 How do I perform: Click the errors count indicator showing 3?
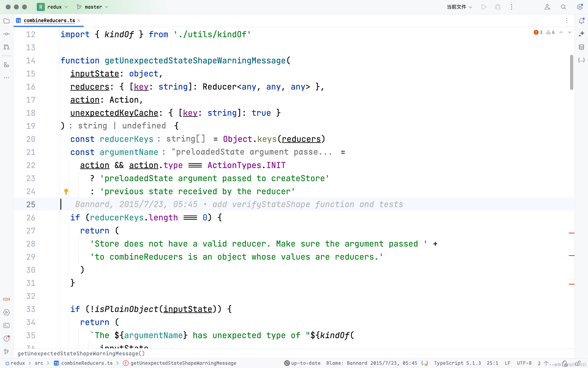point(538,32)
